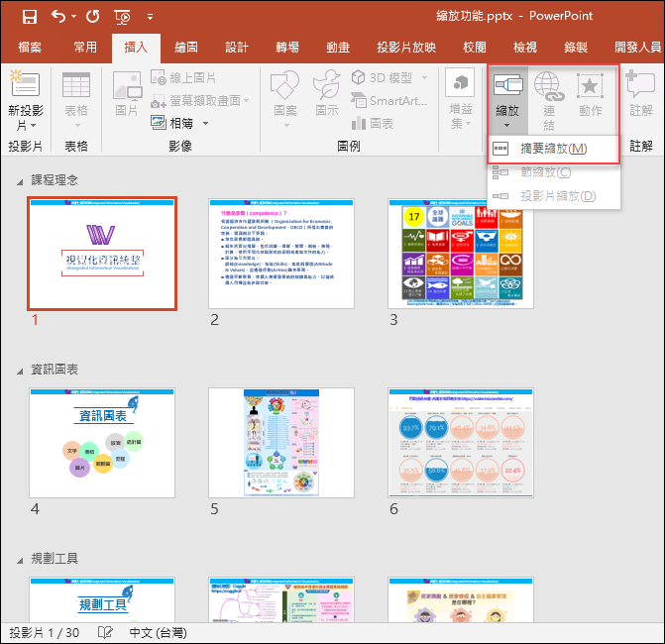
Task: Choose 節縮放(C) menu item
Action: click(553, 172)
